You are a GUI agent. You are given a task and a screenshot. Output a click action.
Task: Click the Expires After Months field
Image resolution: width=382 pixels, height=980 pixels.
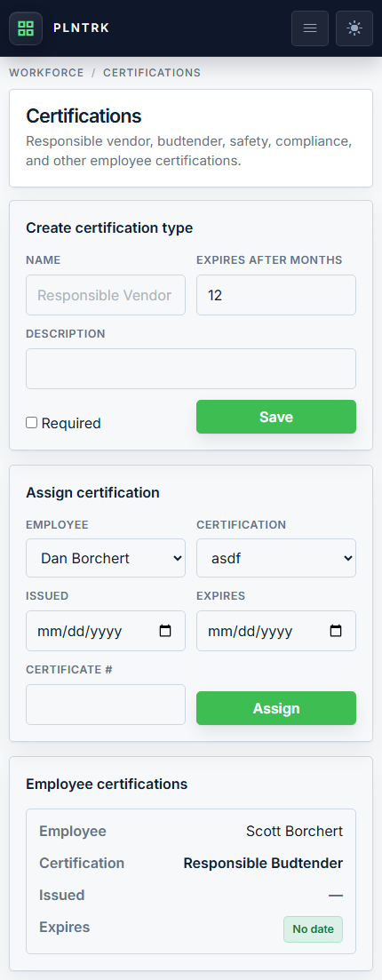point(276,295)
